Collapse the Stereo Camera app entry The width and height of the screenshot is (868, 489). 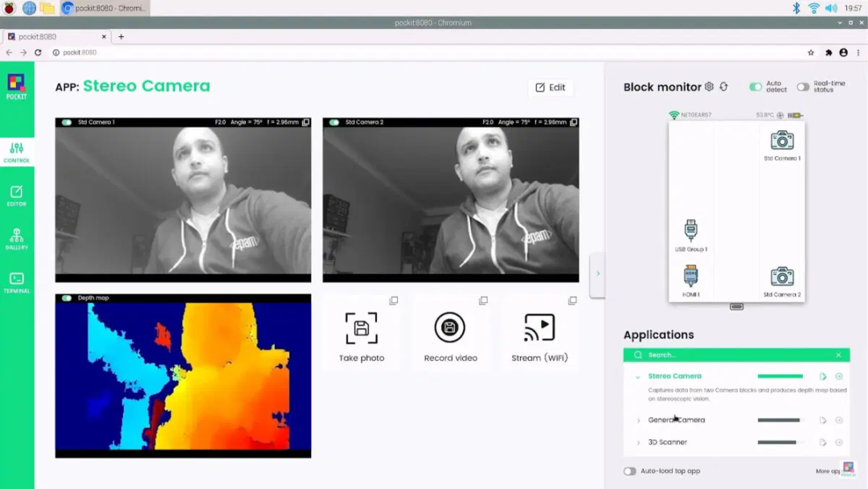coord(637,376)
